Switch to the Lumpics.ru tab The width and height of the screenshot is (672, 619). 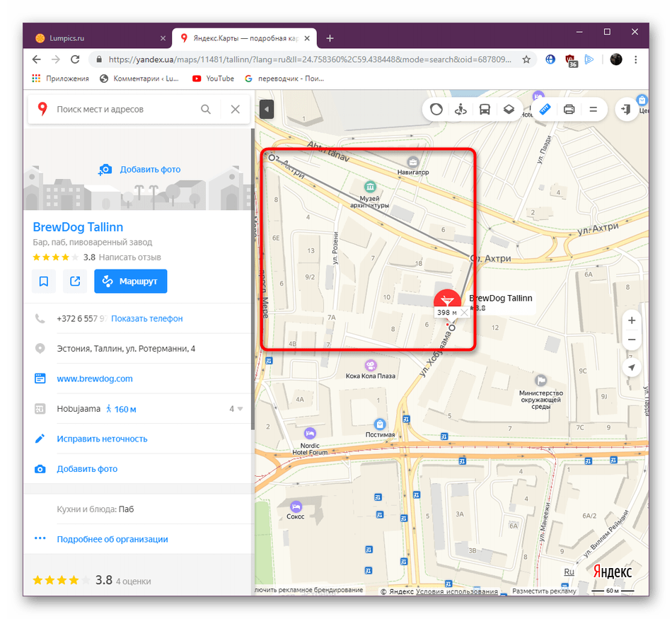click(x=100, y=38)
